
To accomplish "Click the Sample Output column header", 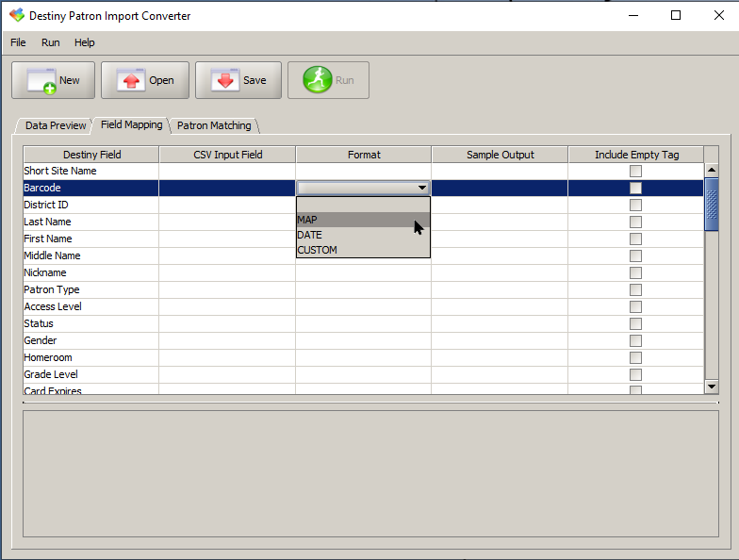I will click(x=500, y=155).
